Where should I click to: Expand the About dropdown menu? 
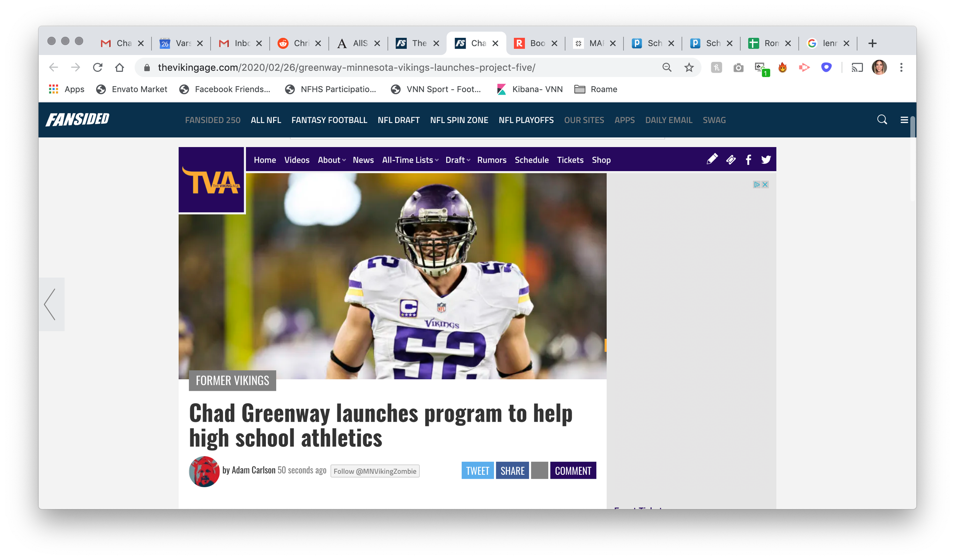click(332, 160)
